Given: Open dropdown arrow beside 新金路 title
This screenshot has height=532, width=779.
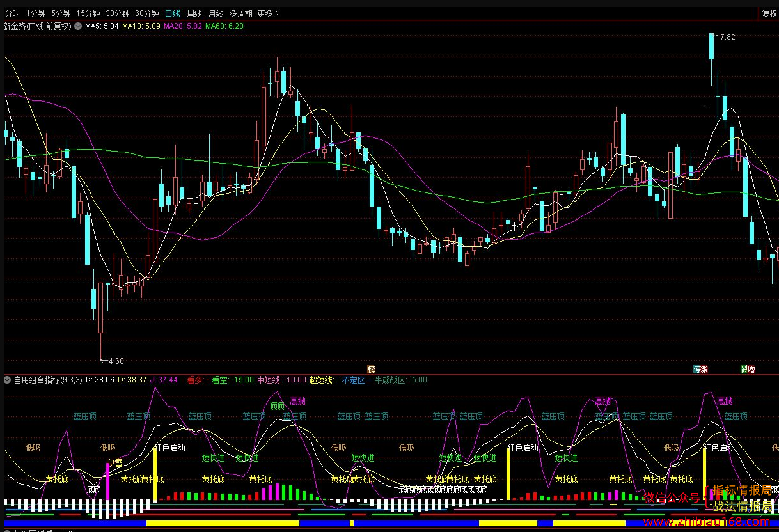Looking at the screenshot, I should [78, 26].
